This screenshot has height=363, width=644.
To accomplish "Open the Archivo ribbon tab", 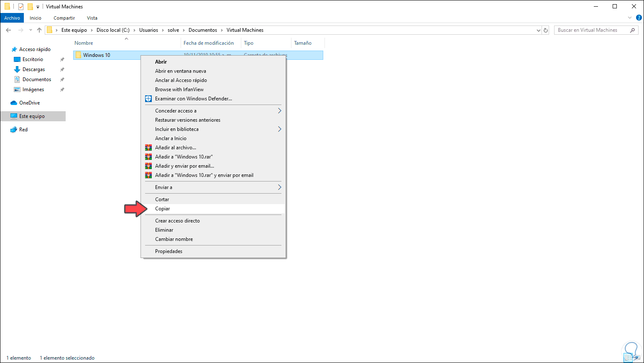I will tap(12, 18).
